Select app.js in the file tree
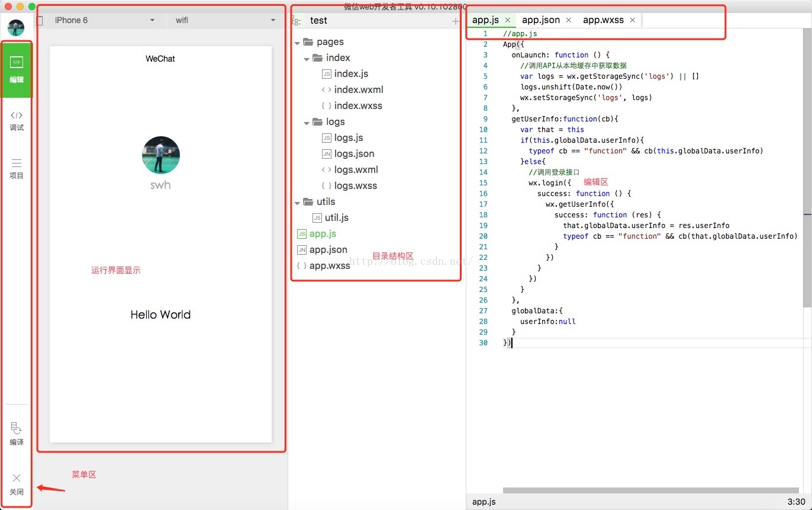Image resolution: width=812 pixels, height=510 pixels. pos(317,234)
